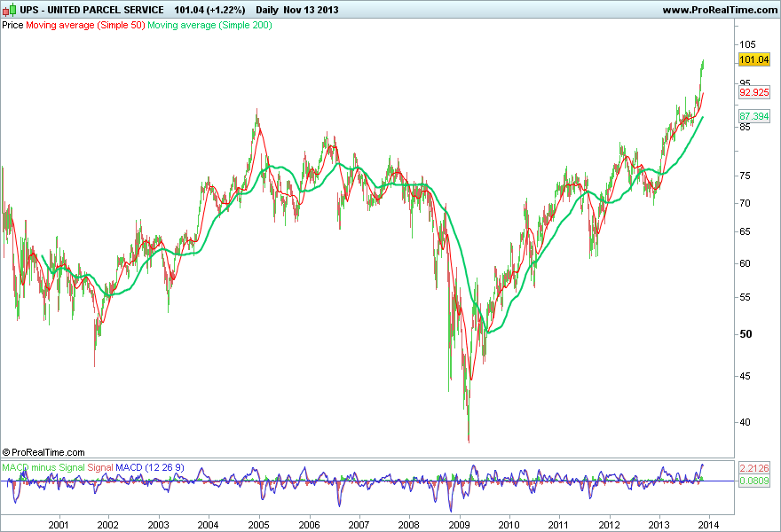This screenshot has width=781, height=532.
Task: Click the 2013 year label on time axis
Action: (x=659, y=525)
